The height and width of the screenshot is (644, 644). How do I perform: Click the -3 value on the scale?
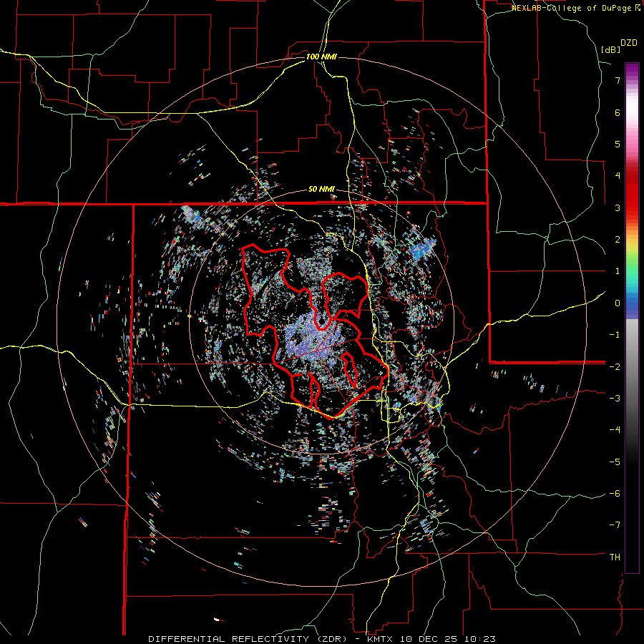615,399
